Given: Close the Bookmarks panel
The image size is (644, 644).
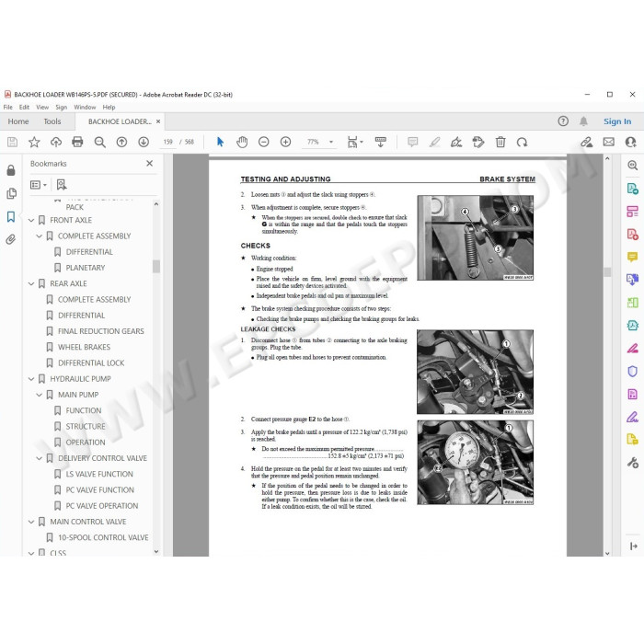Looking at the screenshot, I should pos(149,164).
